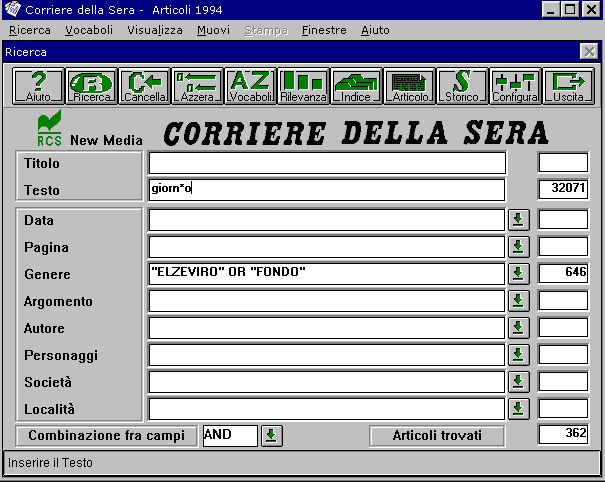Focus the Località input field
This screenshot has width=605, height=482.
[327, 409]
